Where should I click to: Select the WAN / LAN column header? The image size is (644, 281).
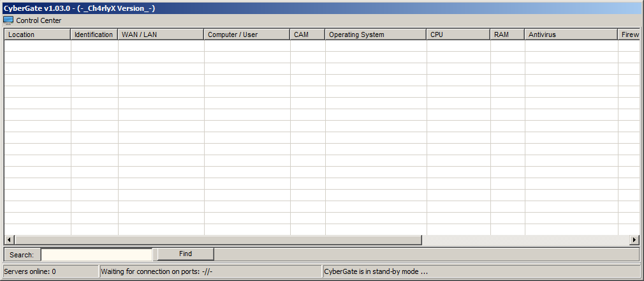(161, 34)
